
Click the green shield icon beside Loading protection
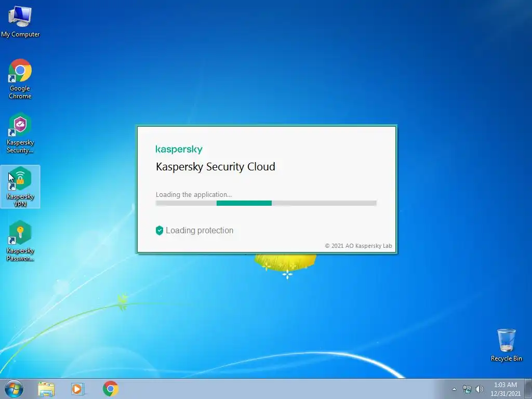159,230
